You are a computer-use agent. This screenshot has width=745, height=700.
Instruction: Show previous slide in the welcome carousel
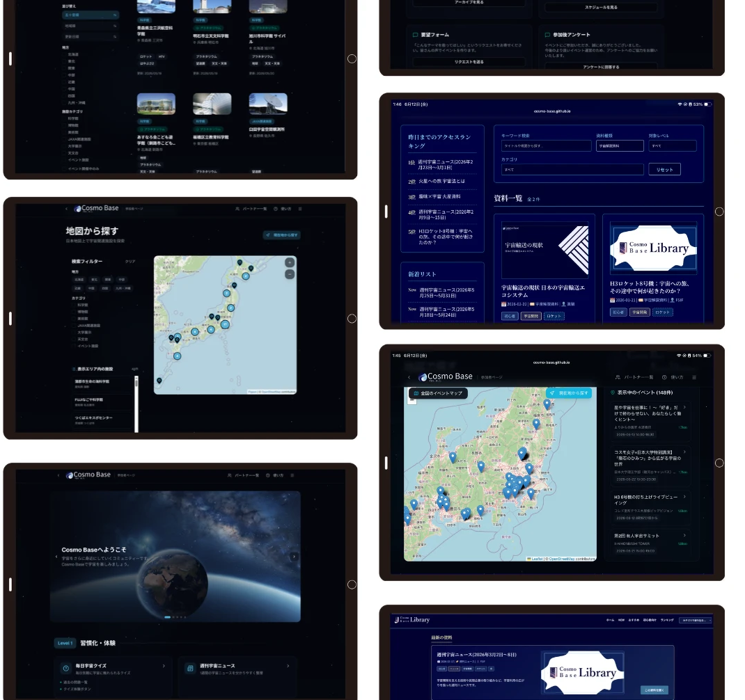coord(56,557)
